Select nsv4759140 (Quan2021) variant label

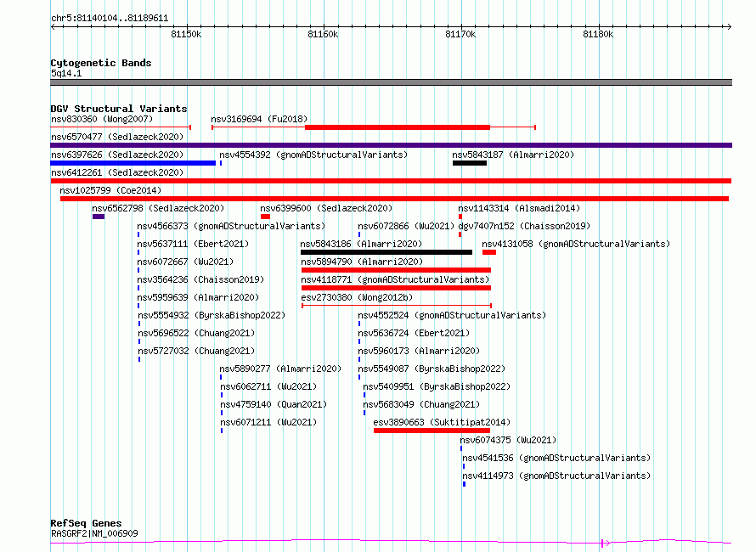274,404
